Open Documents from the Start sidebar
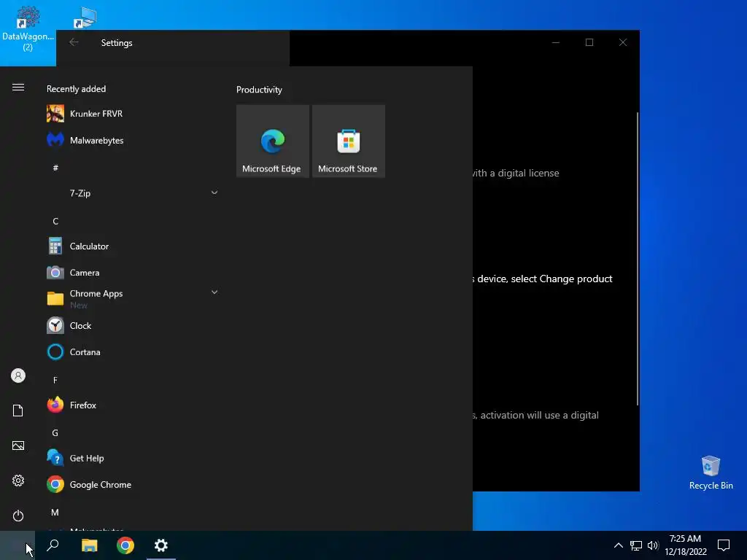 pyautogui.click(x=18, y=411)
